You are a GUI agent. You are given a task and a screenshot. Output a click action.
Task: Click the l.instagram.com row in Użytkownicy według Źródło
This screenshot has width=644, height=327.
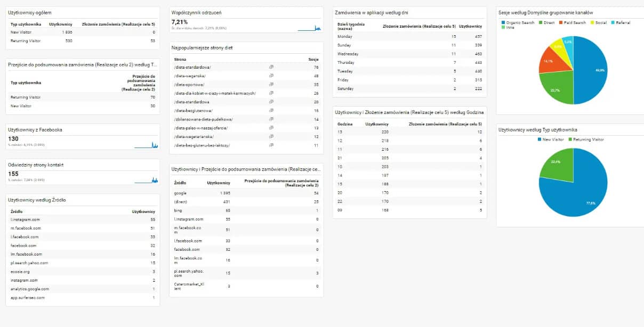(x=25, y=219)
